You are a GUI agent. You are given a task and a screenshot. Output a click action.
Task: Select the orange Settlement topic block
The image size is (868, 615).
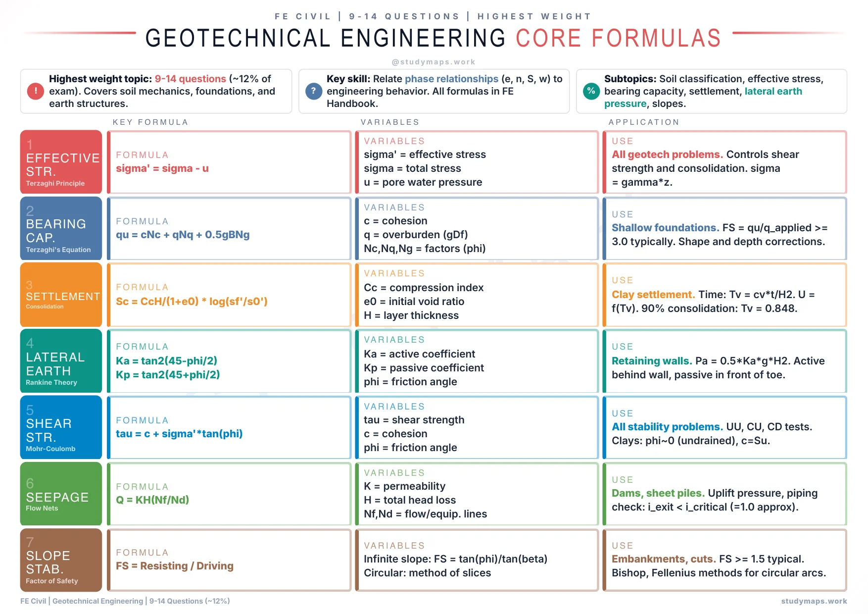(61, 295)
